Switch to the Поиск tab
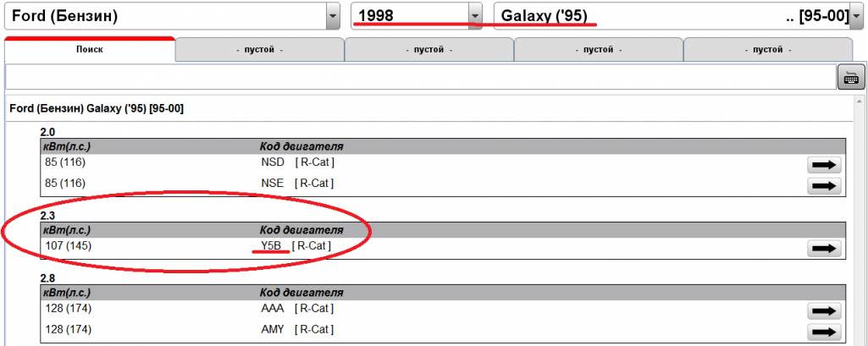Screen dimensions: 868x346 90,50
